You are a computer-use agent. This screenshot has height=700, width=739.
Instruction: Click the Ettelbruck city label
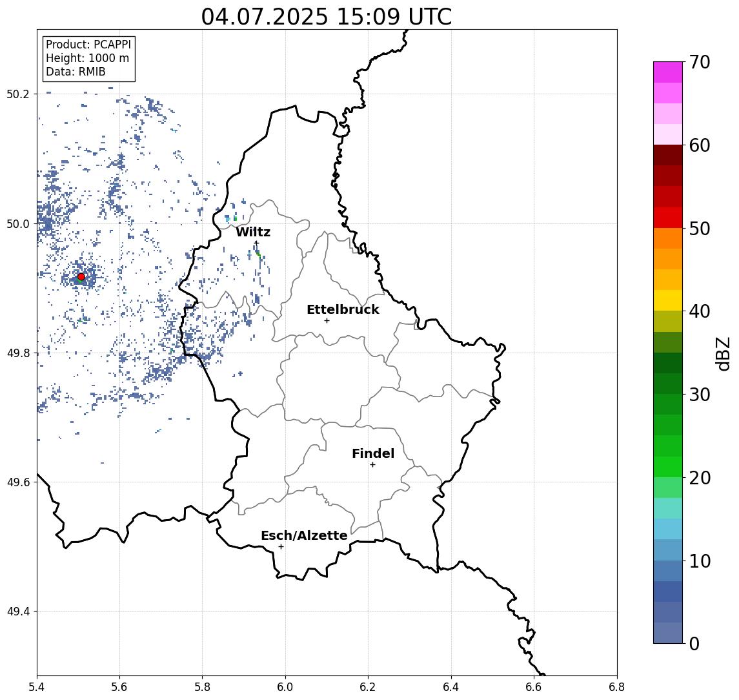pyautogui.click(x=343, y=309)
